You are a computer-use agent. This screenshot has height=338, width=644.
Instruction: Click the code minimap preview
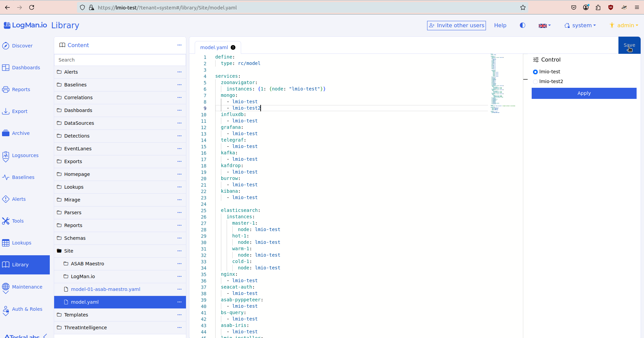(501, 83)
